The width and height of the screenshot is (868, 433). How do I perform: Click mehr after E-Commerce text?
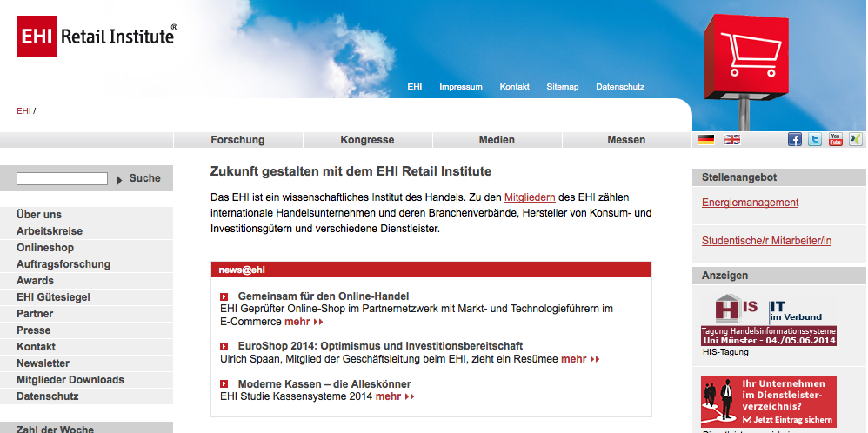coord(304,322)
